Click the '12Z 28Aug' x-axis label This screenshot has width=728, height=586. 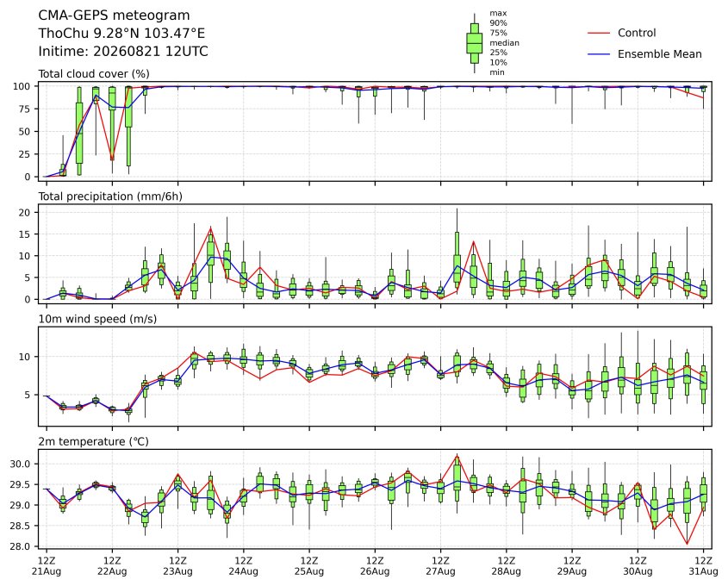click(506, 566)
